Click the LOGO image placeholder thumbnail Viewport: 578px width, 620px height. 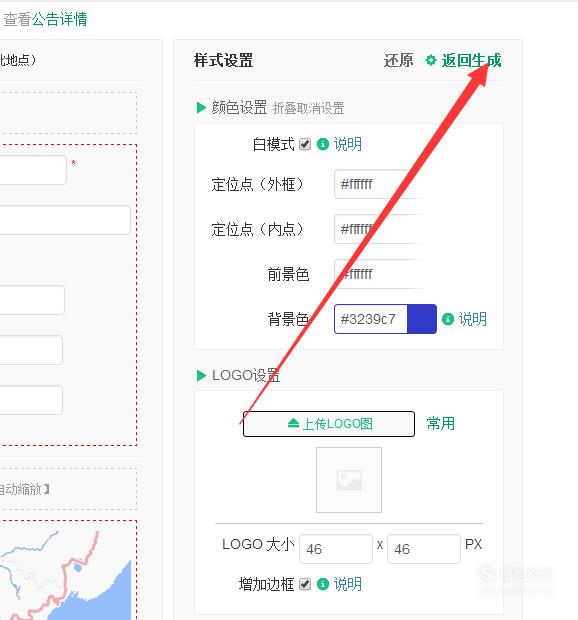coord(349,480)
